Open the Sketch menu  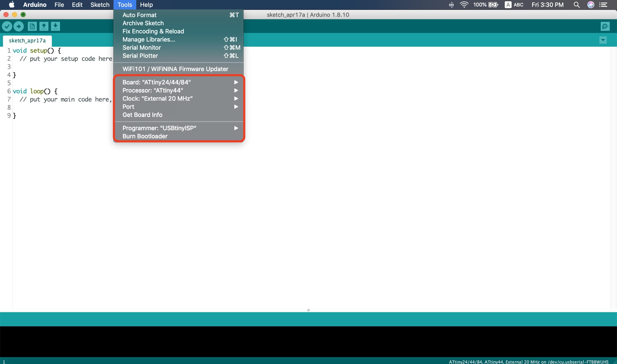pyautogui.click(x=100, y=5)
